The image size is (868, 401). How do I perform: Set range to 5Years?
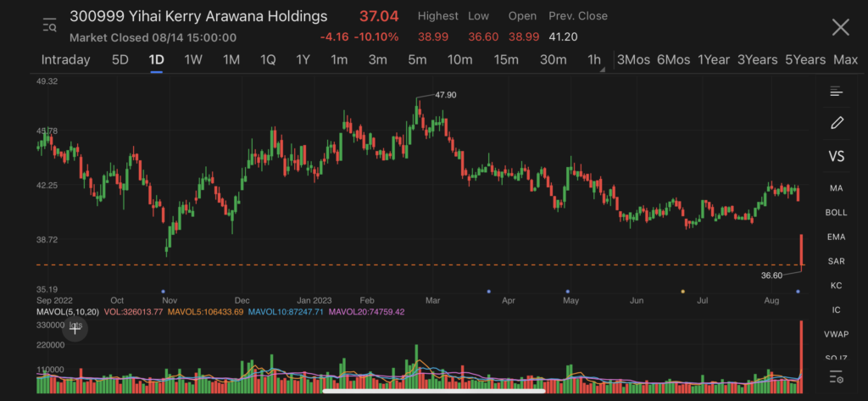(805, 60)
